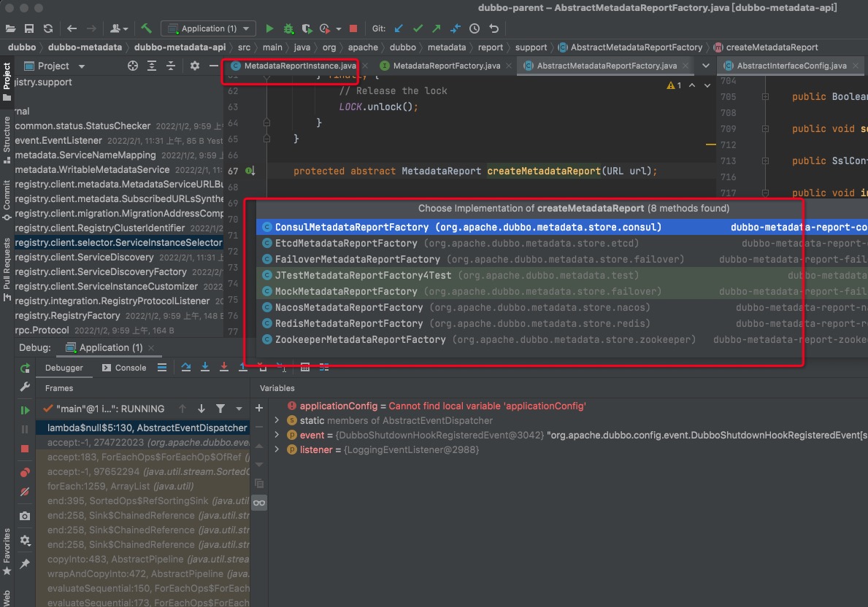Click the Synchronize/reload icon in toolbar
This screenshot has width=868, height=607.
[x=48, y=28]
